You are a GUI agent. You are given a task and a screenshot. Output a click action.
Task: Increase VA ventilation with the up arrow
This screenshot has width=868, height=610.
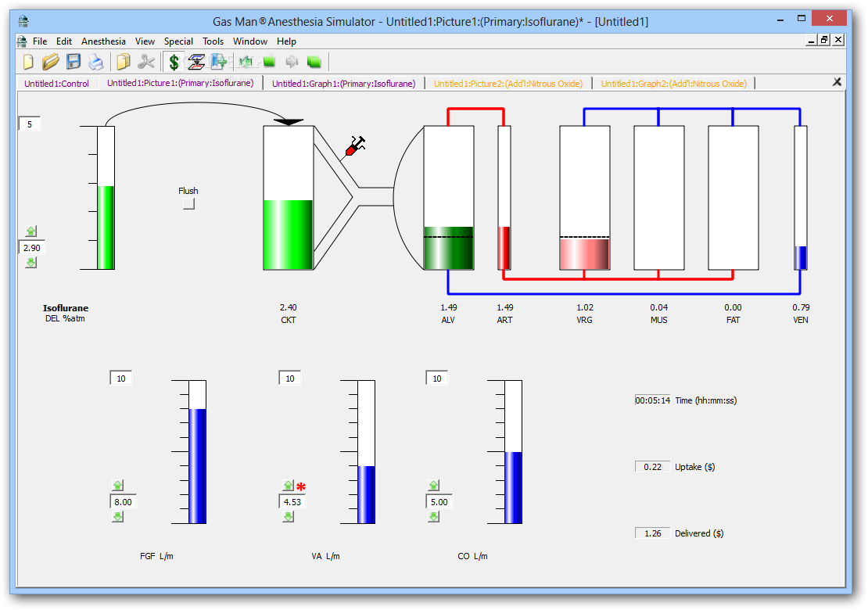coord(288,486)
